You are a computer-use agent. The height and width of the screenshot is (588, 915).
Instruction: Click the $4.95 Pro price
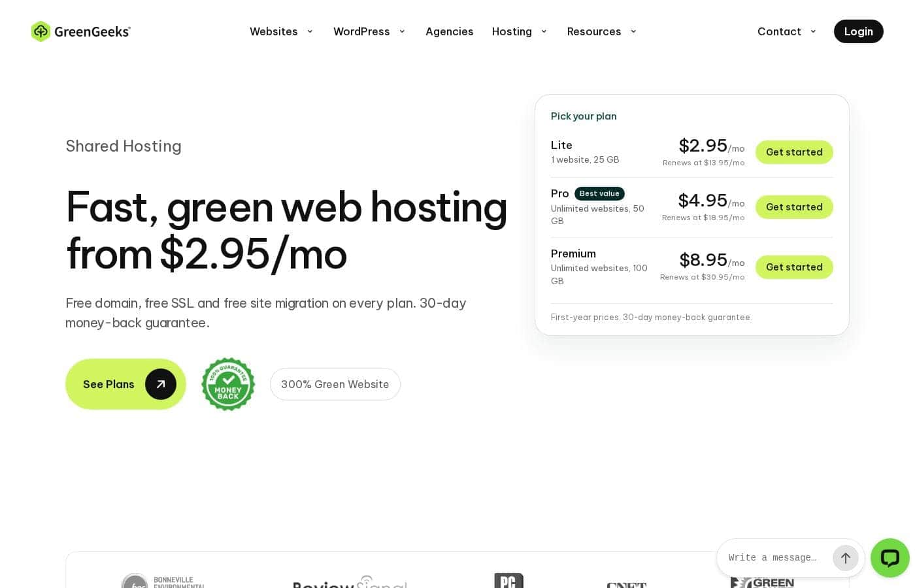[x=703, y=200]
